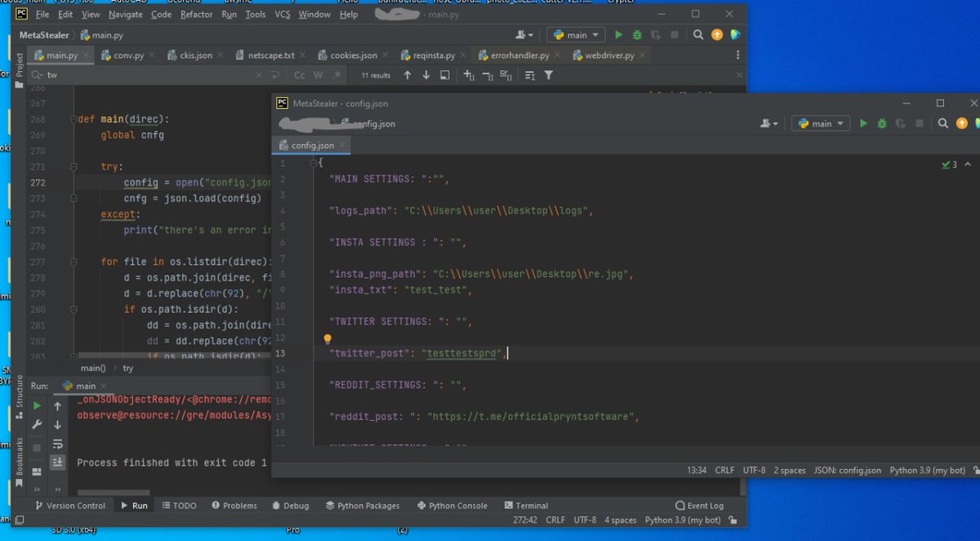Toggle Words (W) option in search bar
Viewport: 980px width, 541px height.
click(318, 75)
